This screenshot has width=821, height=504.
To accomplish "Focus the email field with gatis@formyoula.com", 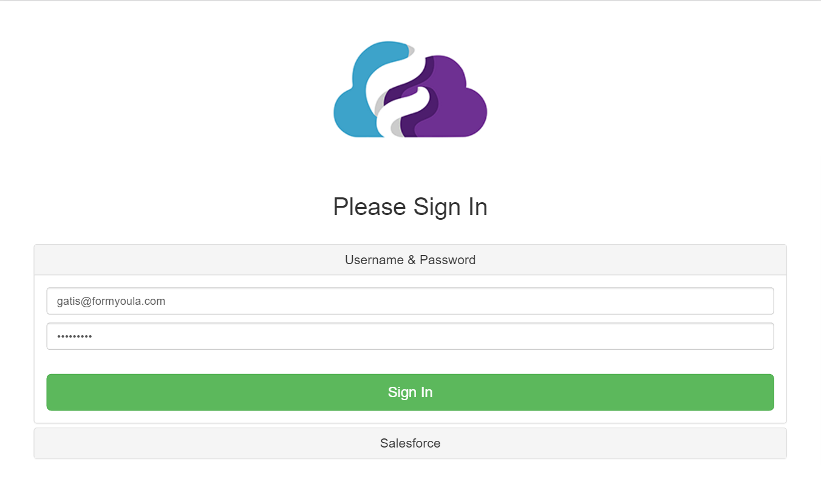I will tap(410, 301).
